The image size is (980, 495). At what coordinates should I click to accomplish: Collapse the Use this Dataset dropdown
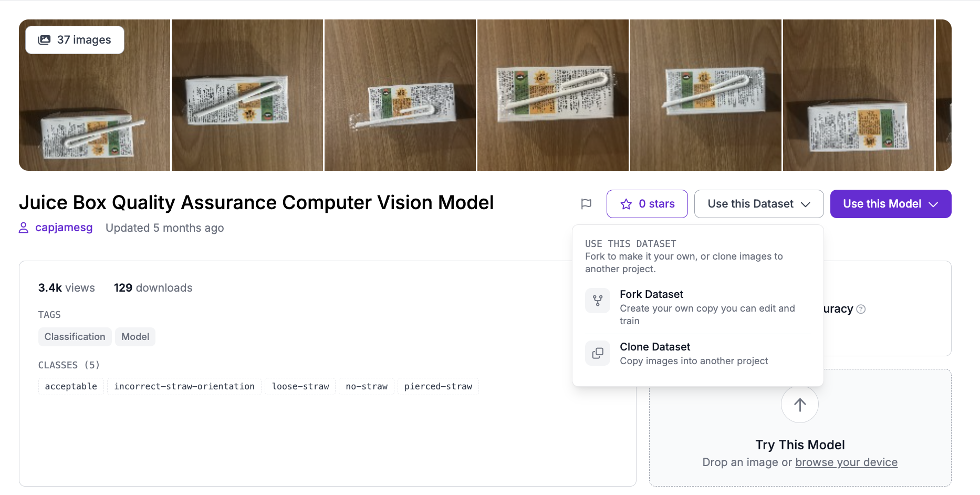click(758, 204)
